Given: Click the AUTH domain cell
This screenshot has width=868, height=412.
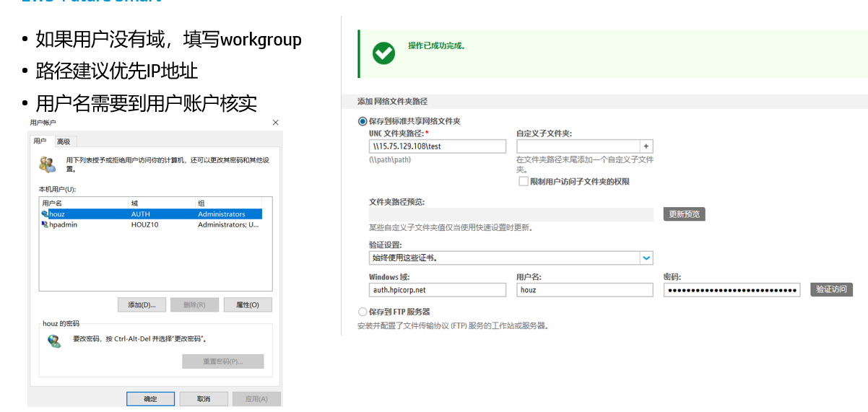Looking at the screenshot, I should coord(141,214).
